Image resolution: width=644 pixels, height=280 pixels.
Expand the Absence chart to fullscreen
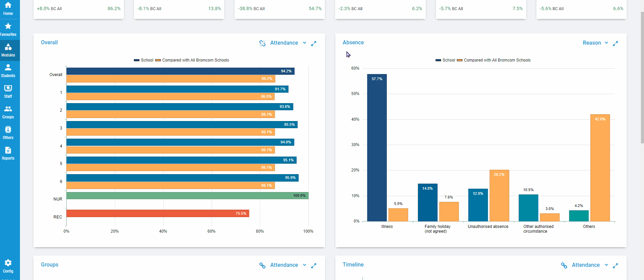point(615,43)
